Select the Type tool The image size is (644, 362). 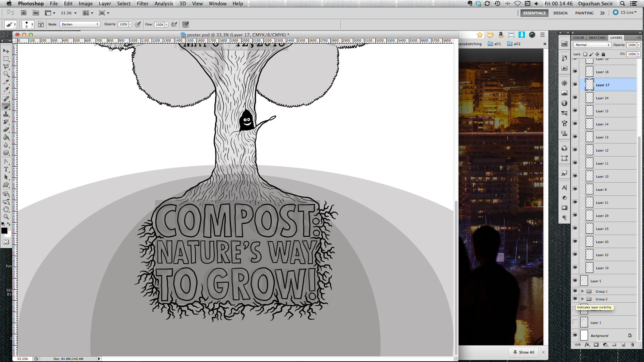click(x=6, y=169)
